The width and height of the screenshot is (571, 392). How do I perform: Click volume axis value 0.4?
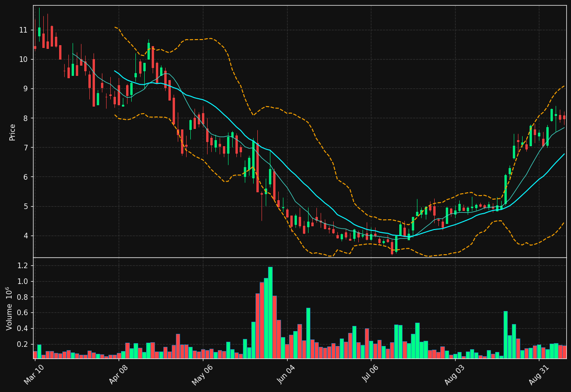(23, 328)
